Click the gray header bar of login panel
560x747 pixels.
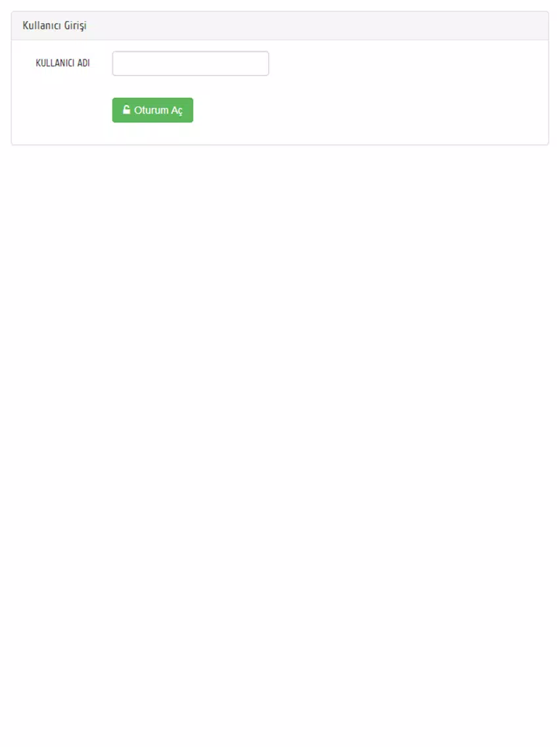[280, 26]
